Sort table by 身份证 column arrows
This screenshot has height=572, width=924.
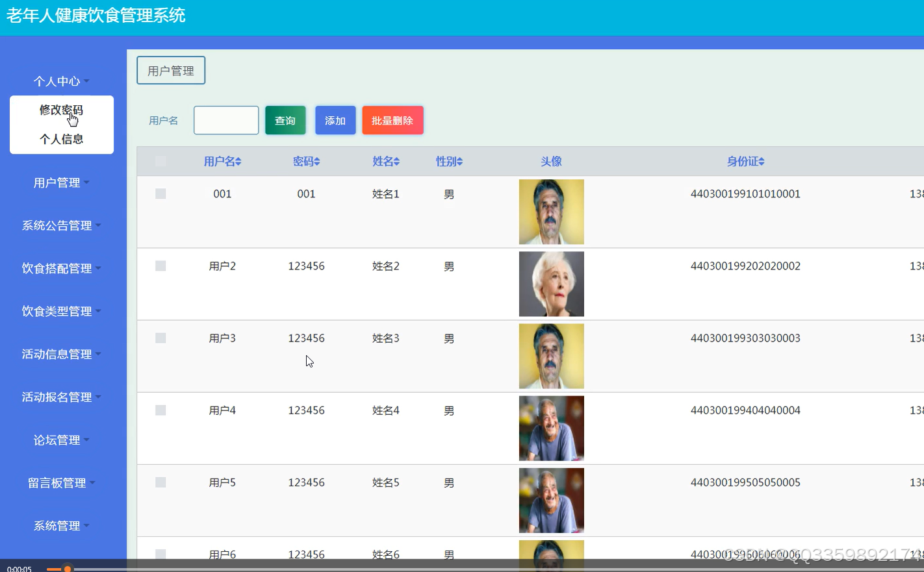(762, 162)
